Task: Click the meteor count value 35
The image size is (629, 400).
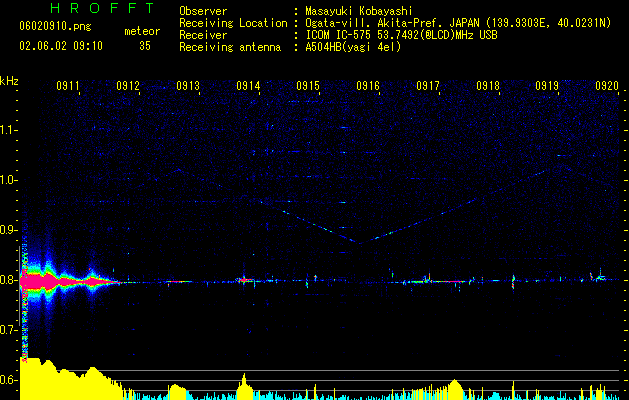Action: 145,46
